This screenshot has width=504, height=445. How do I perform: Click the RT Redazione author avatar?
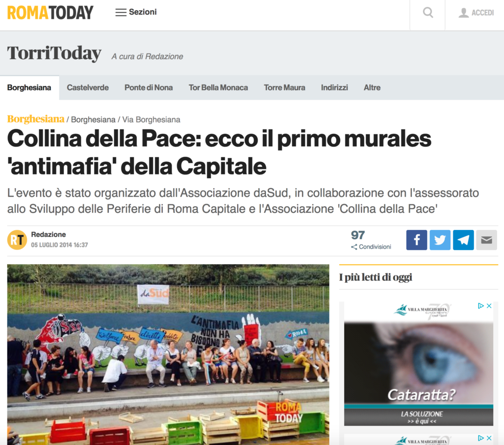pyautogui.click(x=17, y=240)
